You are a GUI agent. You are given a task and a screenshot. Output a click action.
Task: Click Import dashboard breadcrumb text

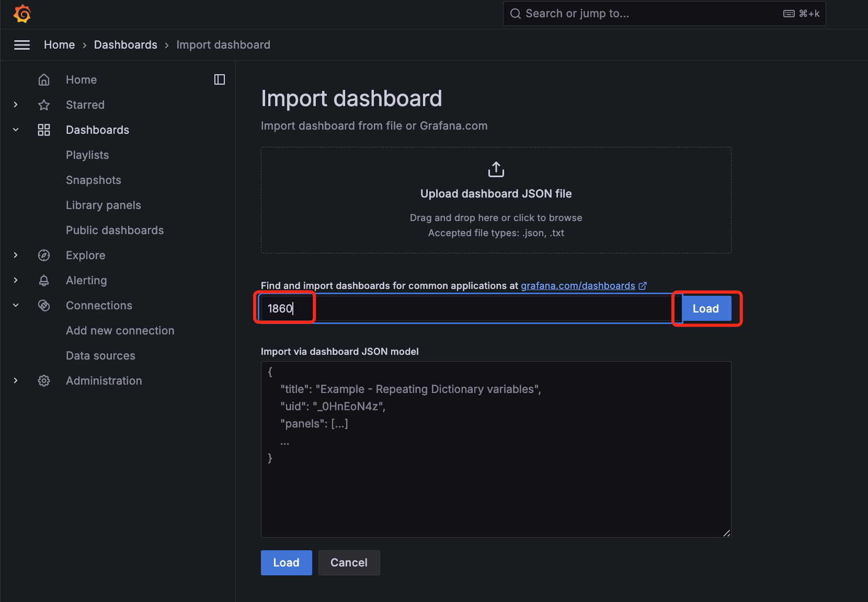(x=223, y=45)
